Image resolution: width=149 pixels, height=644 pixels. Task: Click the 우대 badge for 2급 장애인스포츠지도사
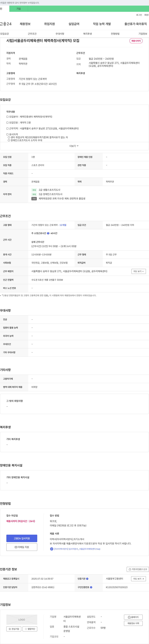tap(34, 194)
